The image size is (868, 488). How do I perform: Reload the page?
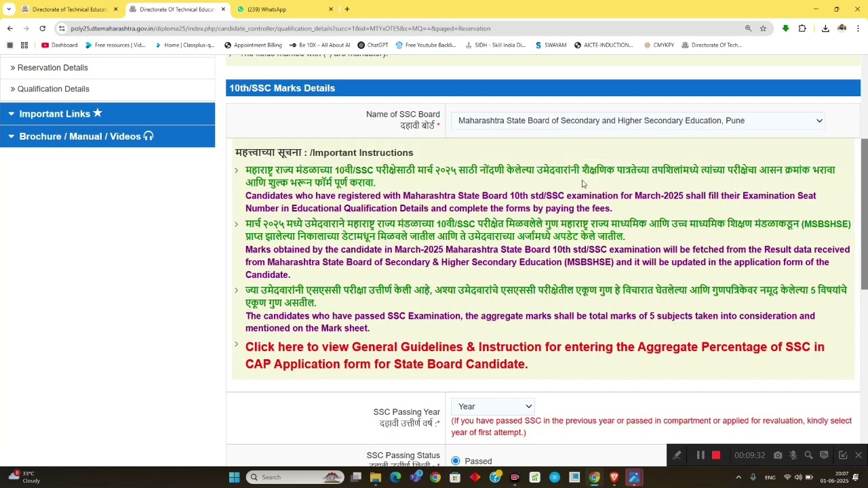(42, 28)
